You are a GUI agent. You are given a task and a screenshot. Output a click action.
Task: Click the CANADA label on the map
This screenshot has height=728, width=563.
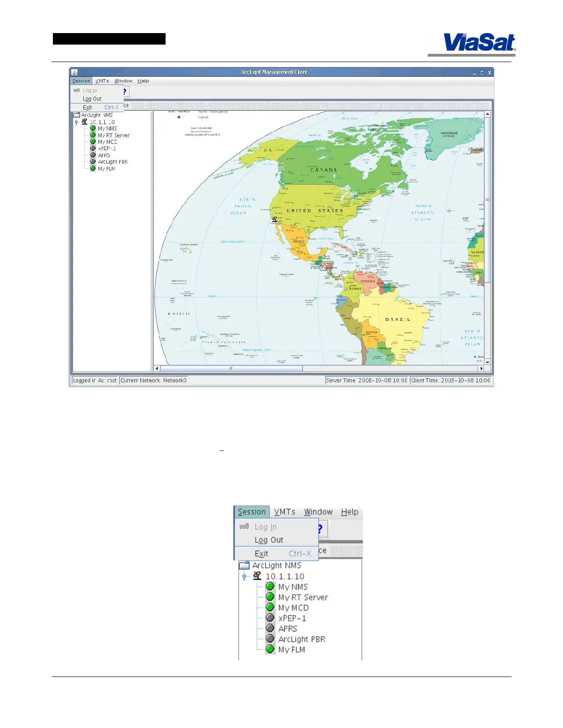pos(324,170)
